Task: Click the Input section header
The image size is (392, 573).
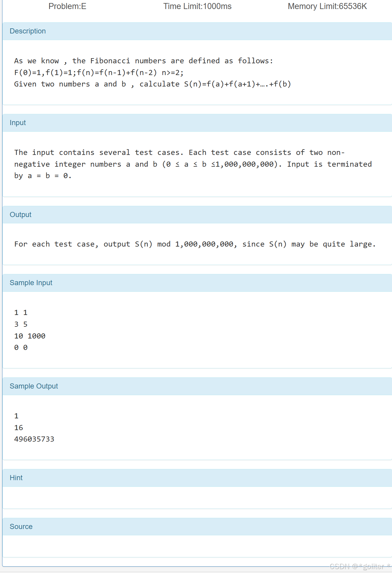Action: point(197,123)
